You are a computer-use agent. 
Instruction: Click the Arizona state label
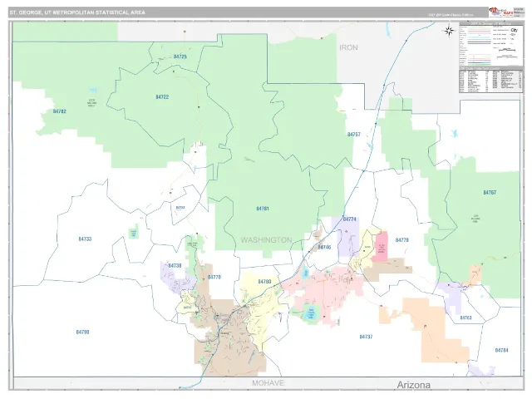[x=414, y=385]
